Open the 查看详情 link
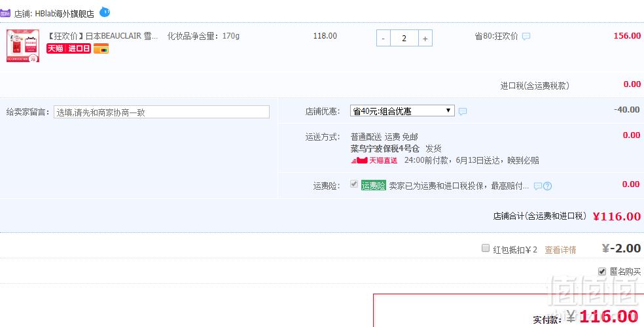The height and width of the screenshot is (327, 644). point(560,249)
